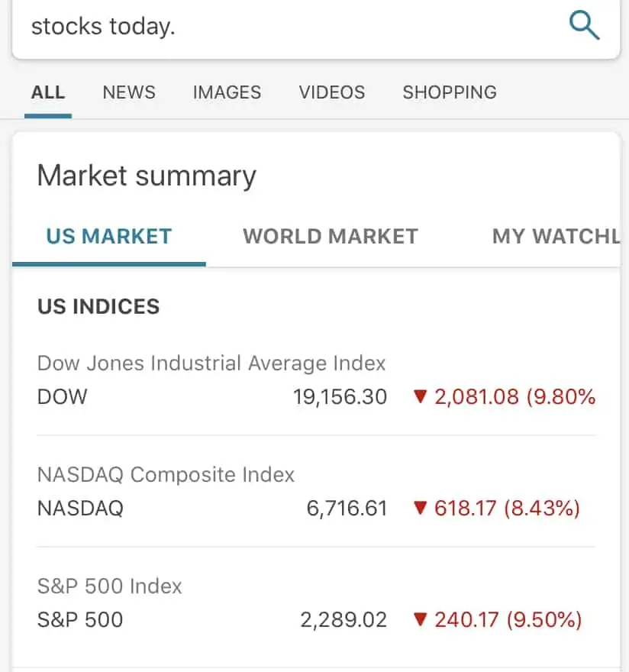Click the NASDAQ value 6,716.61
The width and height of the screenshot is (629, 672).
point(347,509)
